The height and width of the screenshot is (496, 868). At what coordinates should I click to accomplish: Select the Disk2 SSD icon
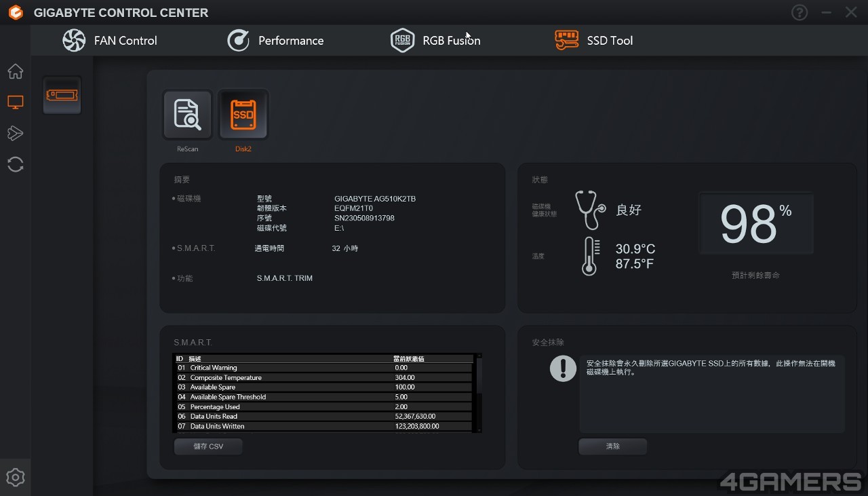pos(243,115)
